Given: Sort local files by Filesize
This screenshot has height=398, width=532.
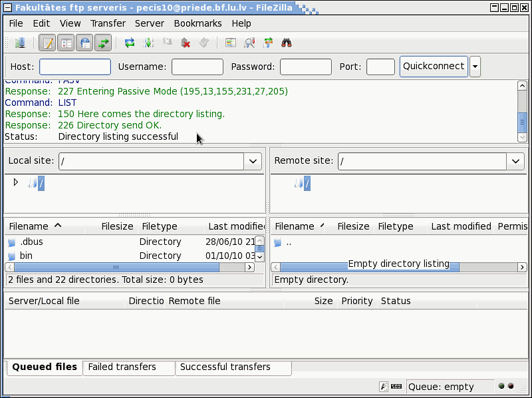Looking at the screenshot, I should click(x=112, y=226).
